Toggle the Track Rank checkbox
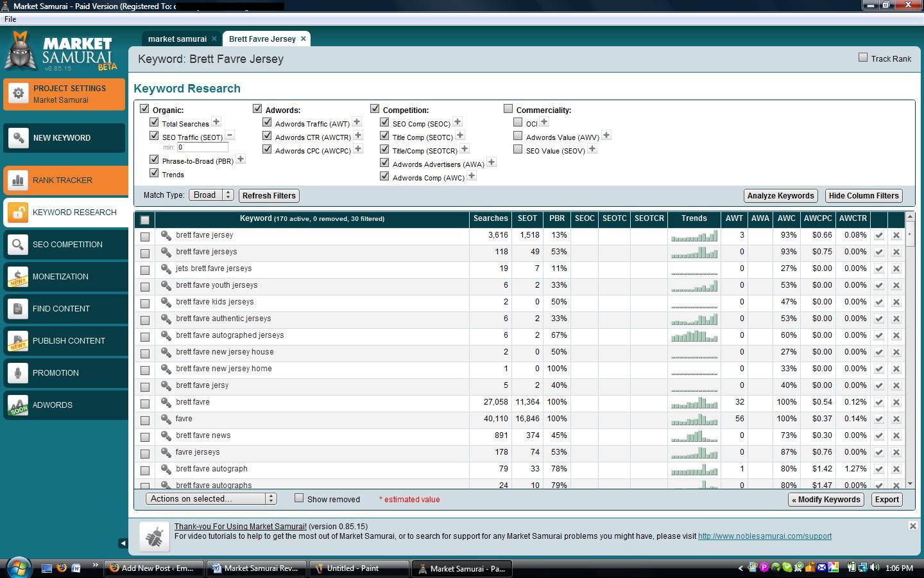 [863, 57]
